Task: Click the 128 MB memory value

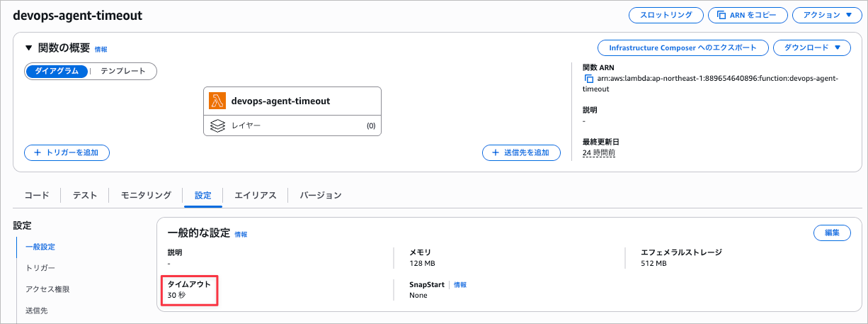Action: (x=422, y=263)
